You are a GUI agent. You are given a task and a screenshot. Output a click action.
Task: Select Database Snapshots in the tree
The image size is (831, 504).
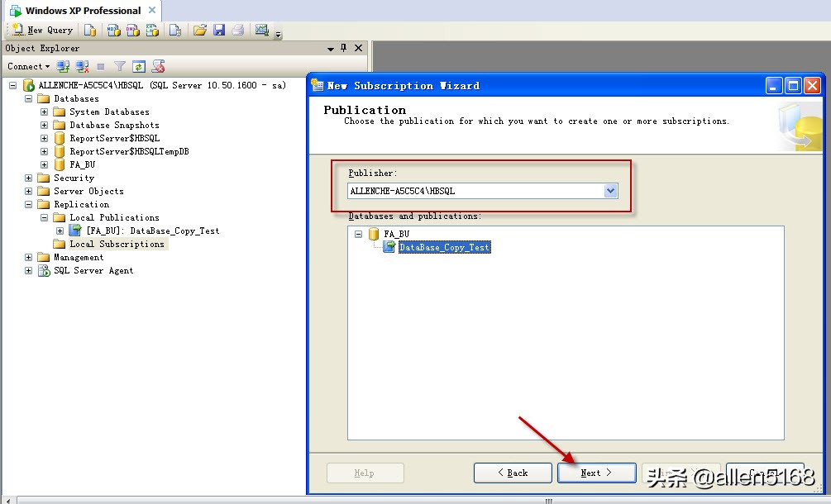click(114, 125)
